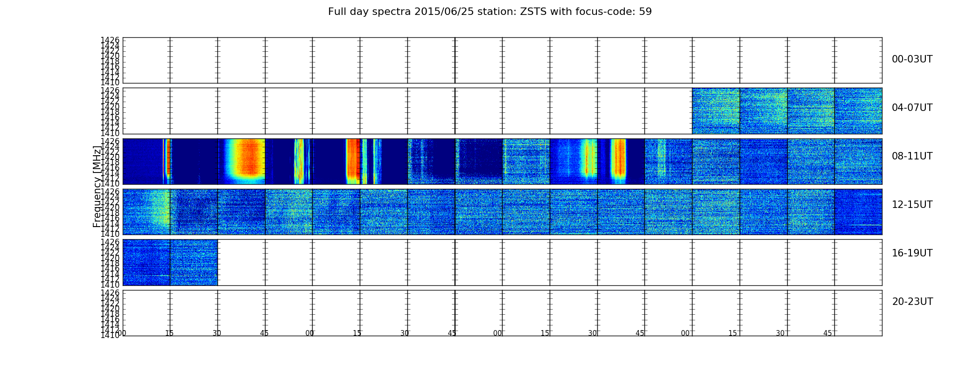
Task: Click the spectrogram data in the 08-11UT row
Action: coord(502,161)
